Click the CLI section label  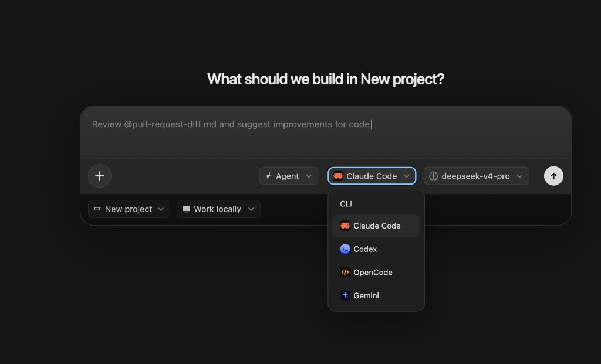[346, 204]
